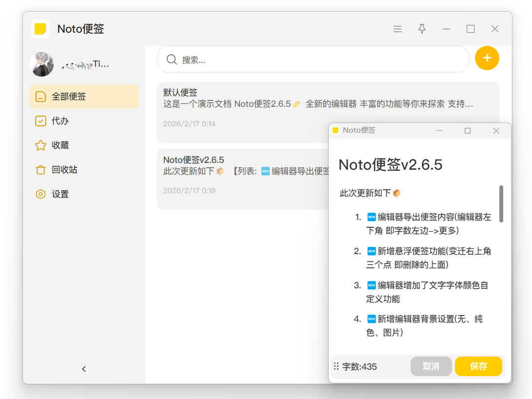
Task: Click the editor vertical scrollbar
Action: coord(501,204)
